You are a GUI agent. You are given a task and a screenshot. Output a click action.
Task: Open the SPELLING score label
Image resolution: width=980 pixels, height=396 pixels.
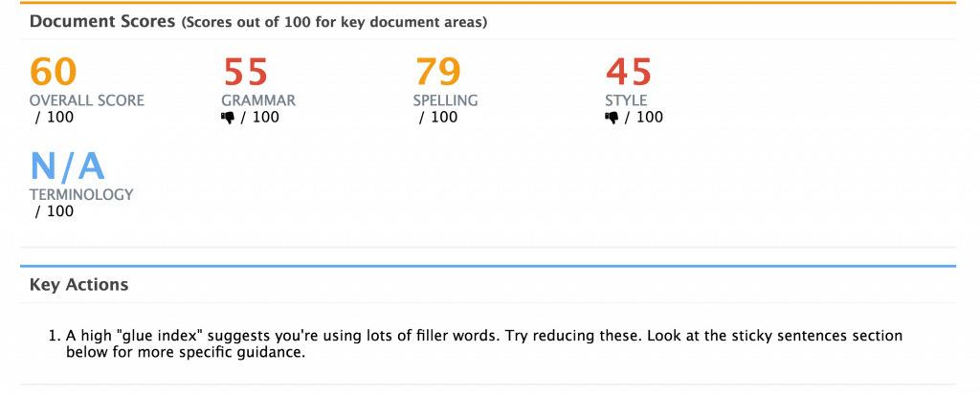click(x=445, y=100)
